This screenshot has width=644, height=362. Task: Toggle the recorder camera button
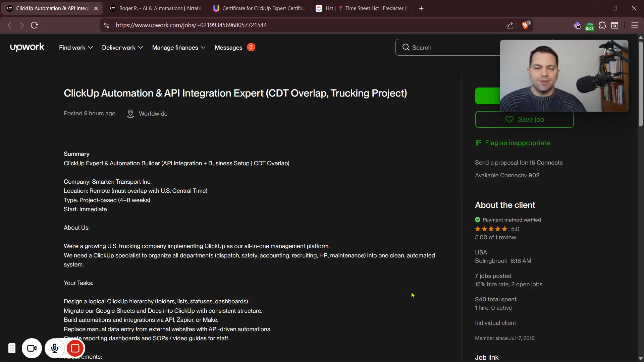[32, 349]
